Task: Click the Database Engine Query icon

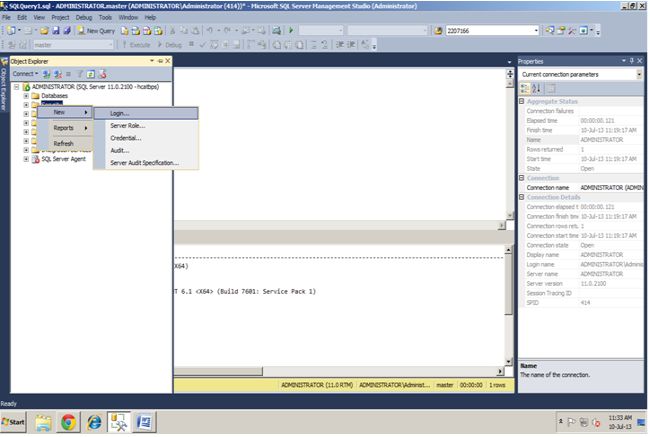Action: point(125,31)
